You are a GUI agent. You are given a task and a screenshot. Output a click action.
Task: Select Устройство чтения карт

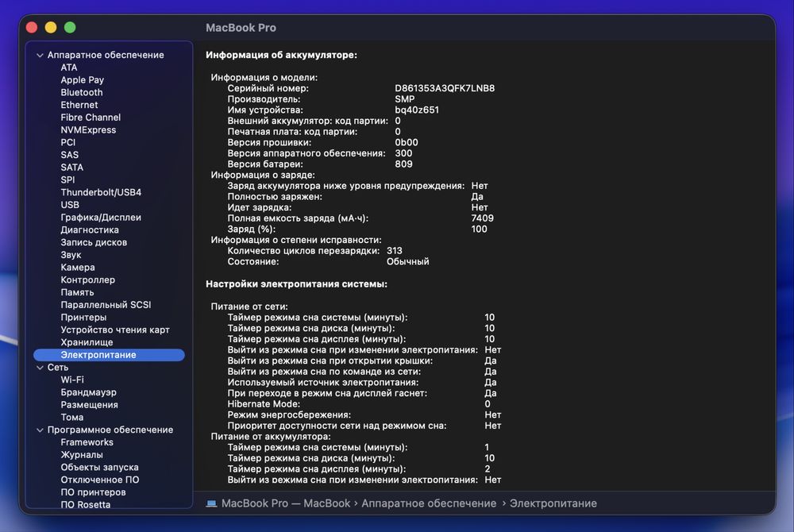pos(115,330)
